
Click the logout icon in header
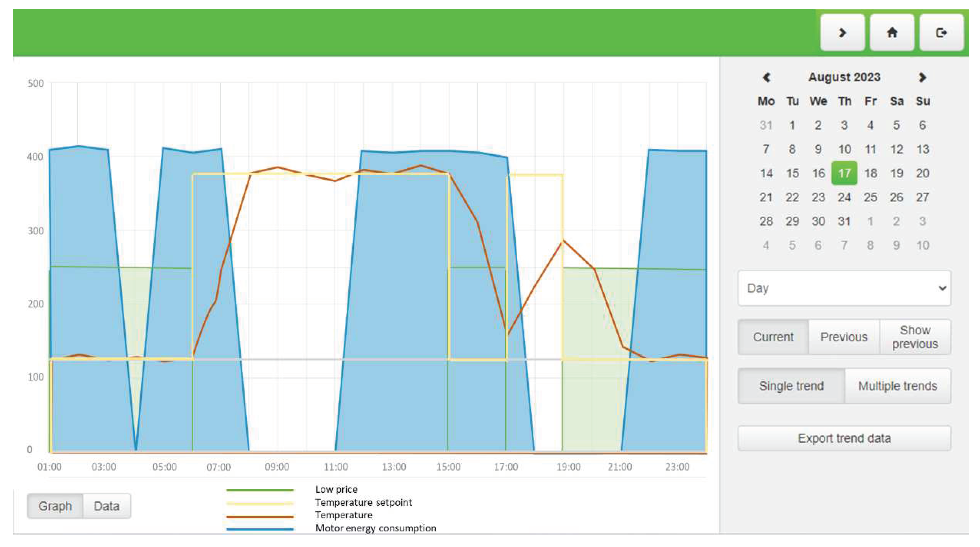click(941, 33)
